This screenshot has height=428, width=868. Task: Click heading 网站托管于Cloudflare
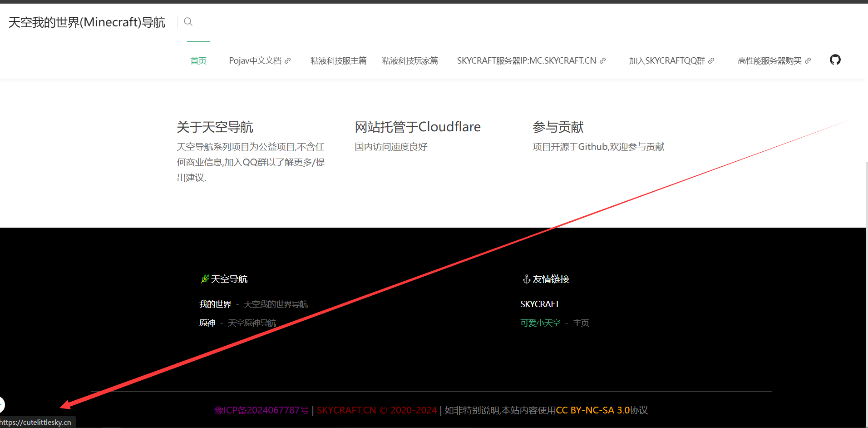(418, 127)
